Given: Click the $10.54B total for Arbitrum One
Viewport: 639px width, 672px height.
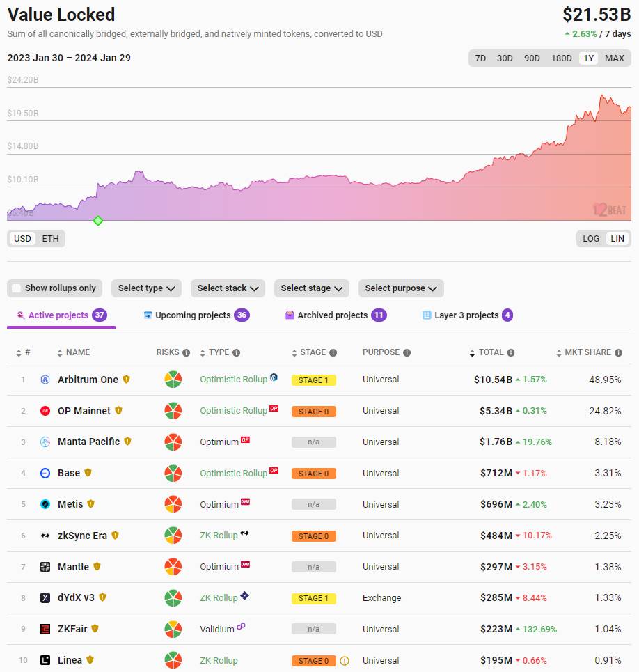Looking at the screenshot, I should tap(493, 380).
